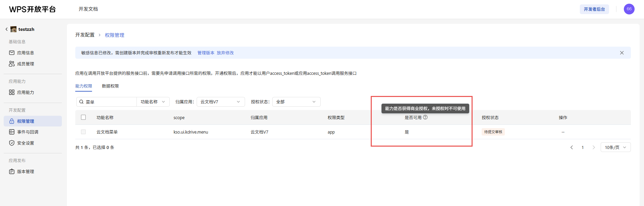Expand the 功能名称 search type dropdown
Screen dimensions: 644x206
(153, 102)
